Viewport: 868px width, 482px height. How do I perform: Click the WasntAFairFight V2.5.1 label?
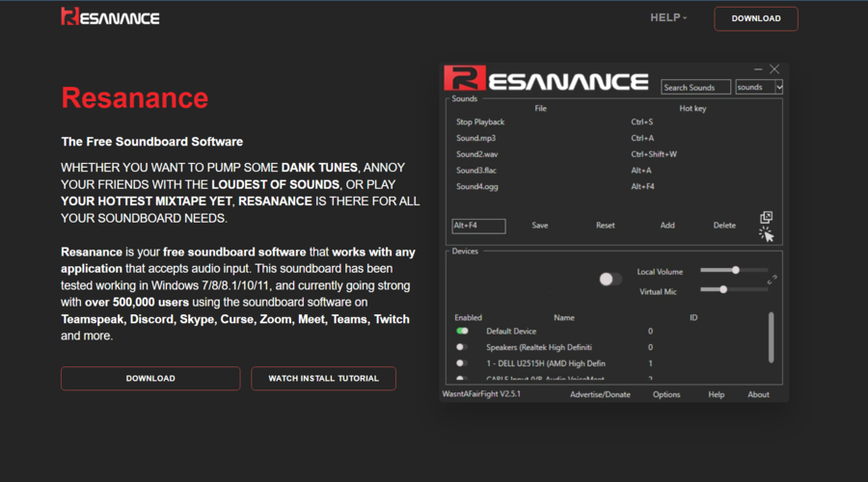(481, 394)
